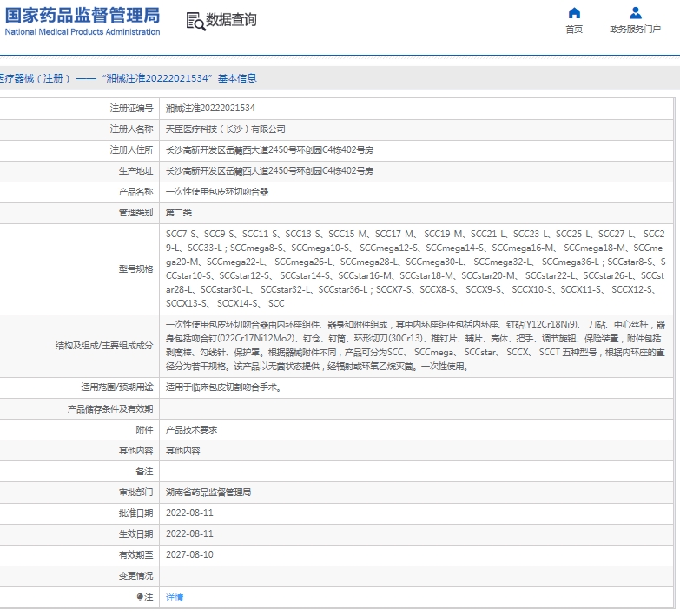Open the government services portal user icon
Image resolution: width=680 pixels, height=616 pixels.
(636, 13)
